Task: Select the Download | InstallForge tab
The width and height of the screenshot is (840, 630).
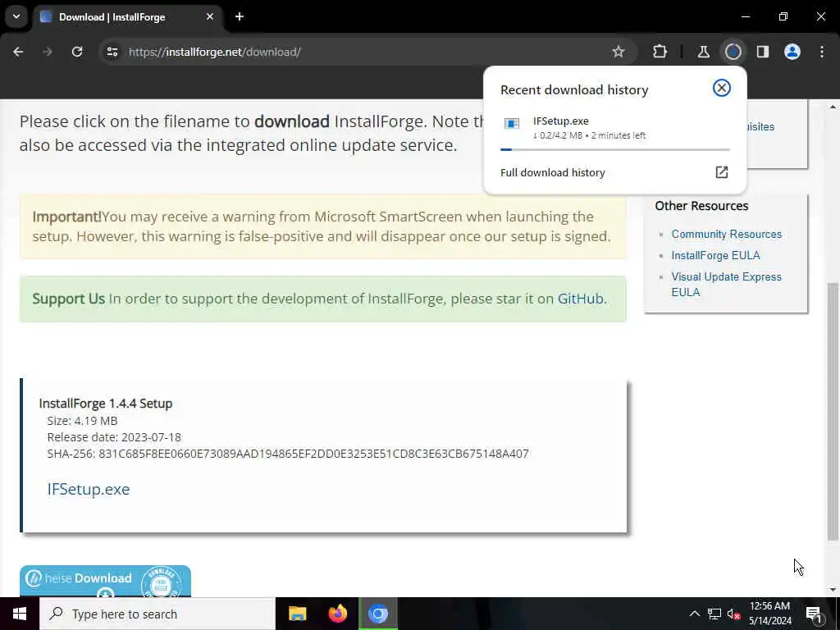Action: pos(127,16)
